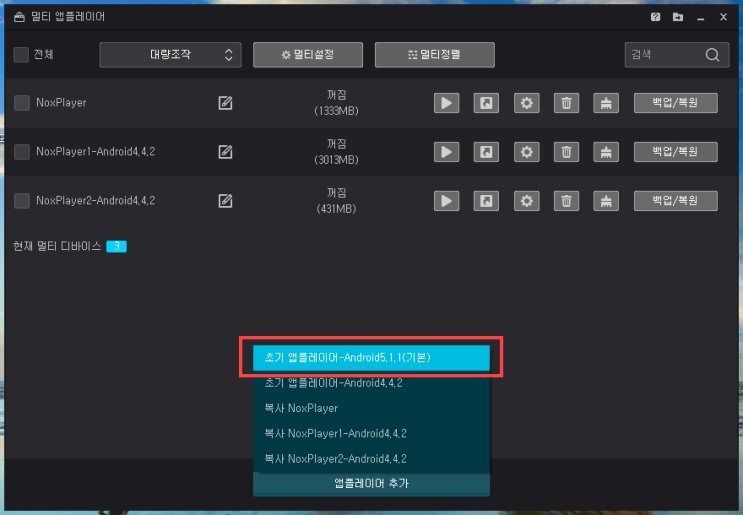Click the NoxPlayer1-Android4.4.2 name text
743x515 pixels.
(x=96, y=152)
